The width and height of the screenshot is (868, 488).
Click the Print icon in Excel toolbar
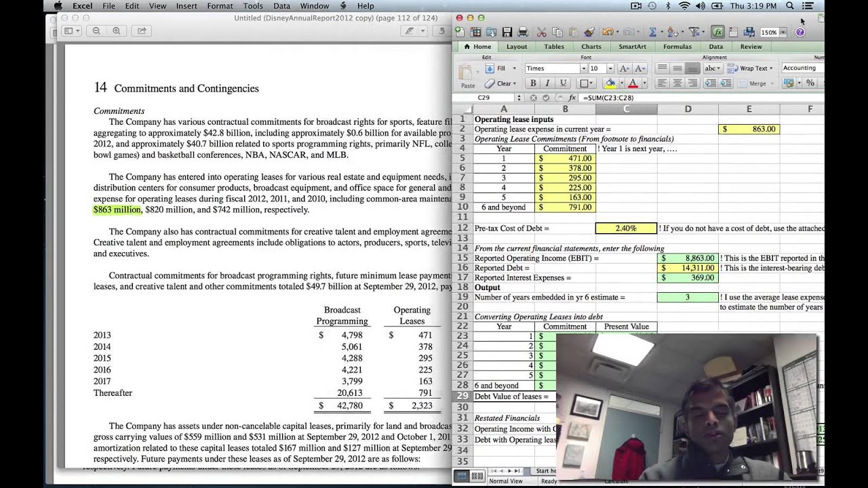(523, 32)
